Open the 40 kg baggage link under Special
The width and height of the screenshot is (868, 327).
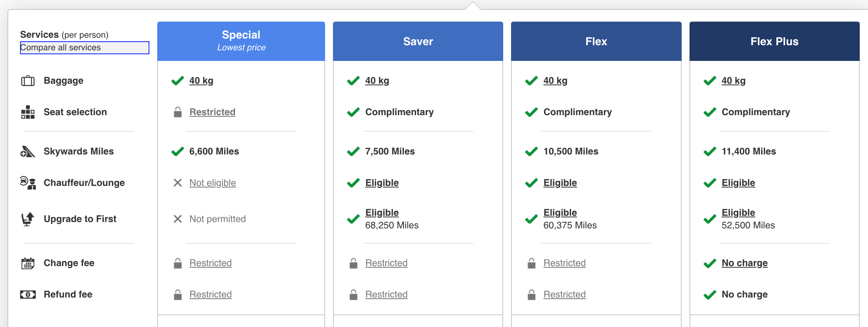[201, 81]
